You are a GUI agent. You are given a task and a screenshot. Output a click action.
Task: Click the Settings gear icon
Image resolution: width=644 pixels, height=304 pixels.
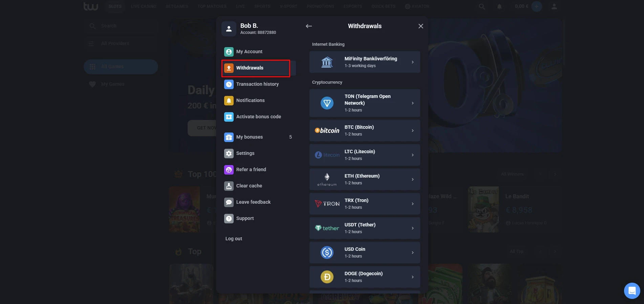tap(229, 154)
